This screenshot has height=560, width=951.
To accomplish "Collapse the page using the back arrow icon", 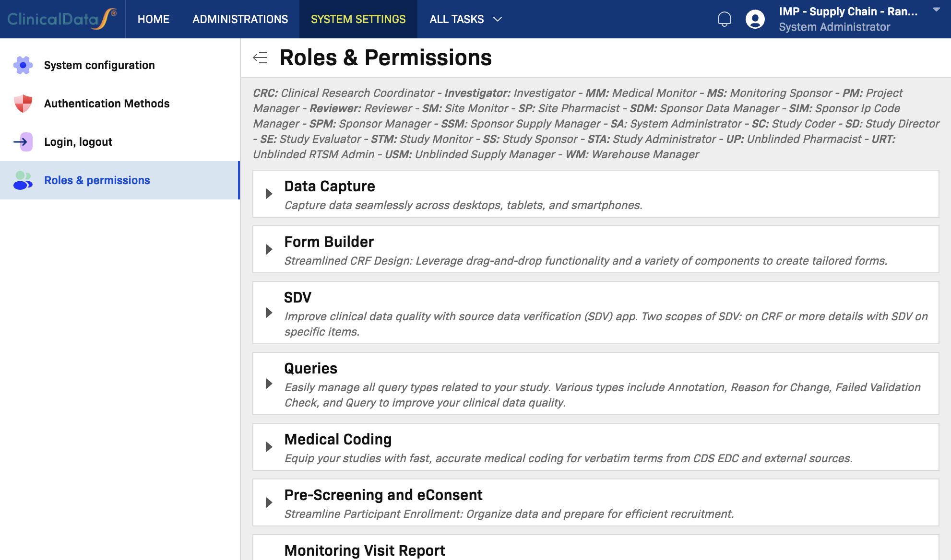I will (x=260, y=58).
